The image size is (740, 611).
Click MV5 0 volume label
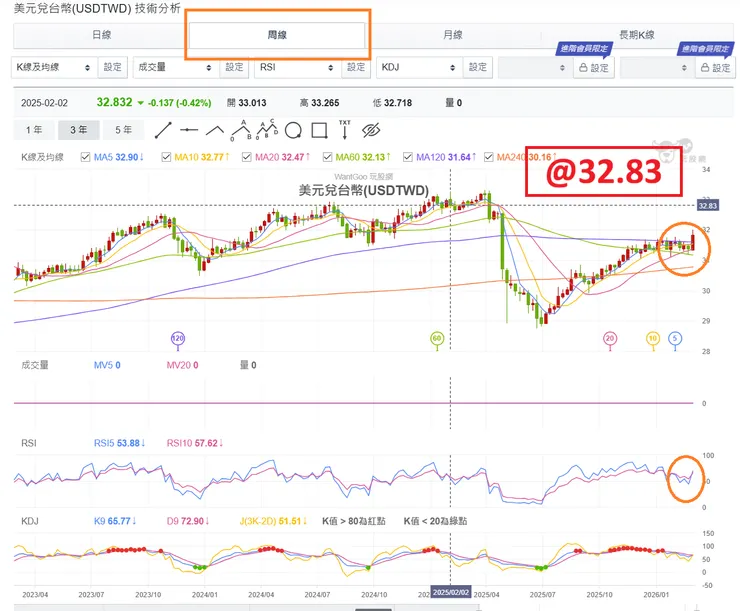pos(107,365)
